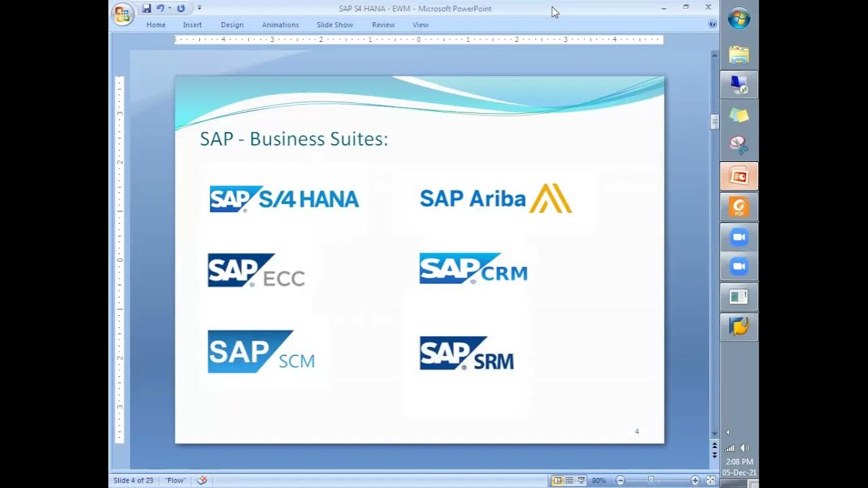Select the SAP SRM logo image
The width and height of the screenshot is (868, 488).
pyautogui.click(x=467, y=353)
